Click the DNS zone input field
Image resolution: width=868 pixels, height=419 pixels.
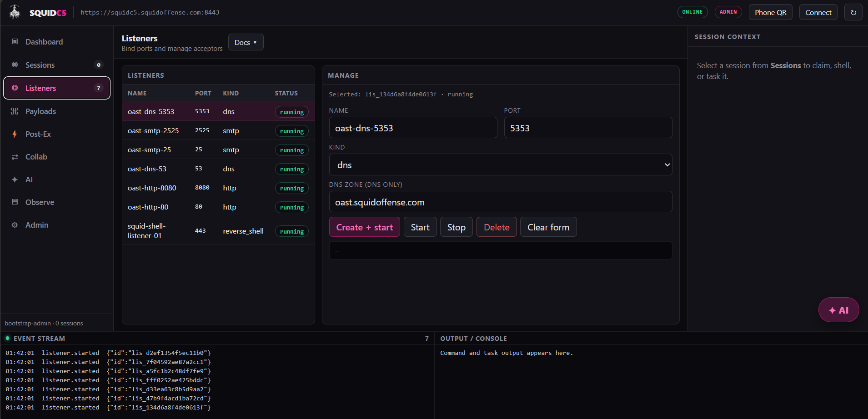(501, 202)
